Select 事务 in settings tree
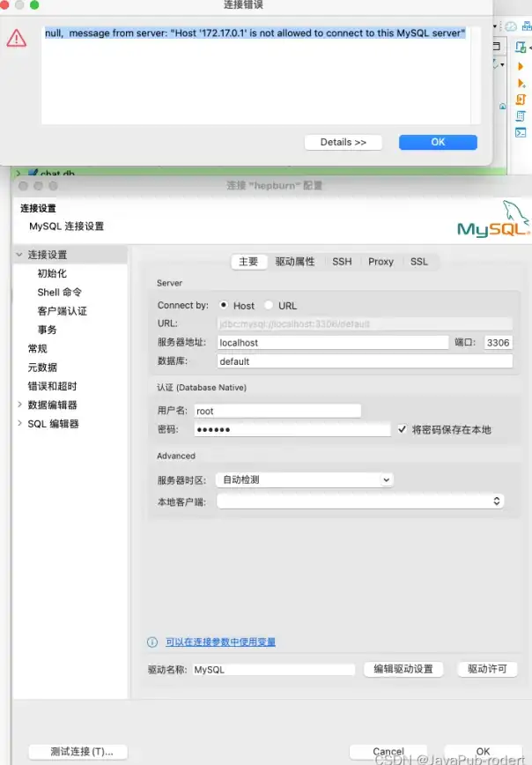This screenshot has width=532, height=765. coord(48,330)
